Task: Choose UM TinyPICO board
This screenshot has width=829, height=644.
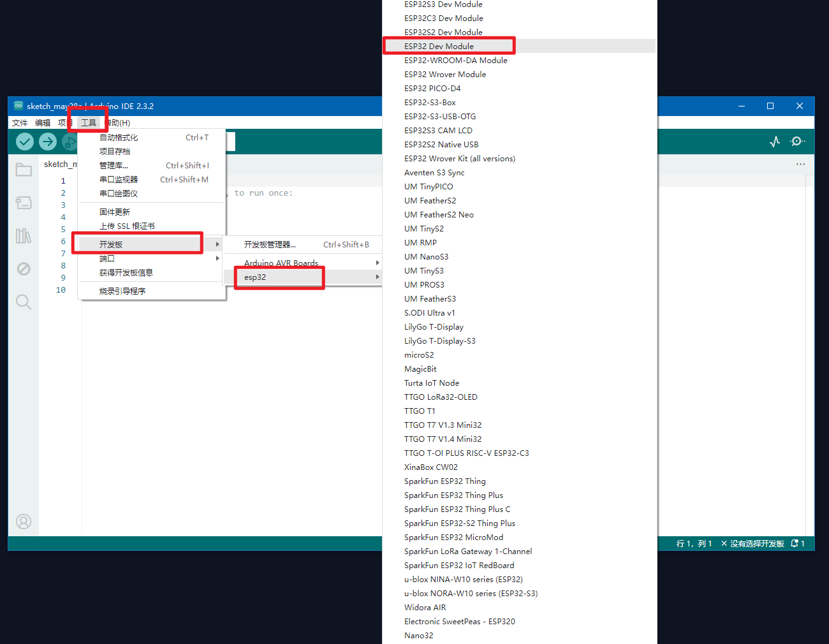Action: 519,186
